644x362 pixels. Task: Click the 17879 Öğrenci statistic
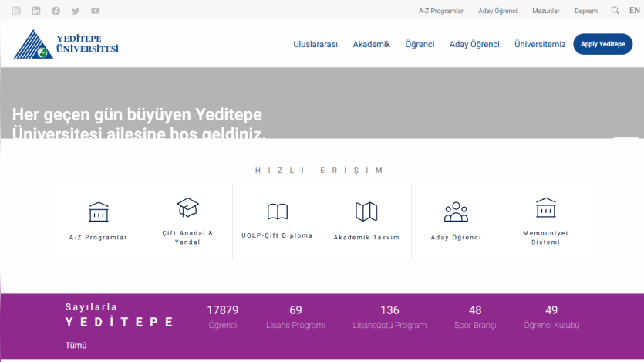click(x=222, y=317)
